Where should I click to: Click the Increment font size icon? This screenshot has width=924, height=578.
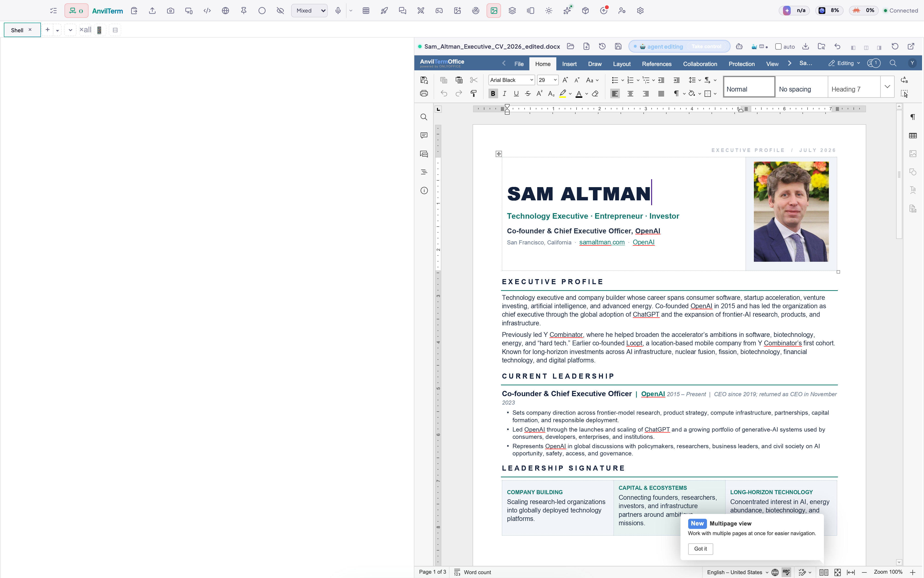pos(565,80)
